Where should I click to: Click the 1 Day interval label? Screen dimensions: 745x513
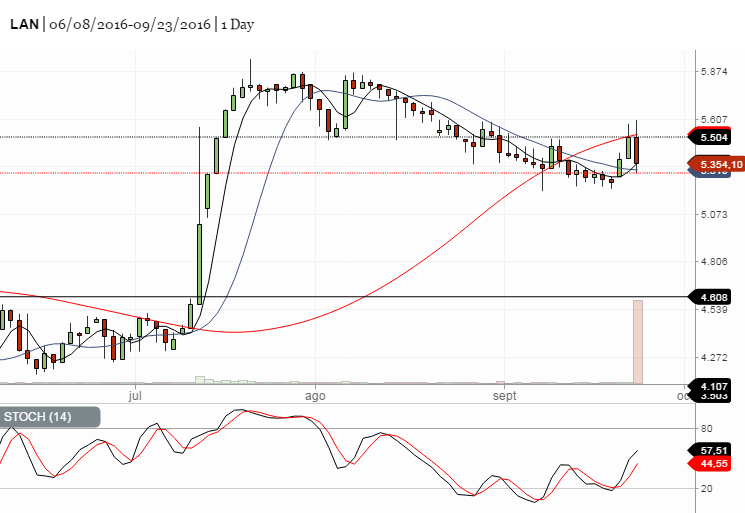pos(237,25)
